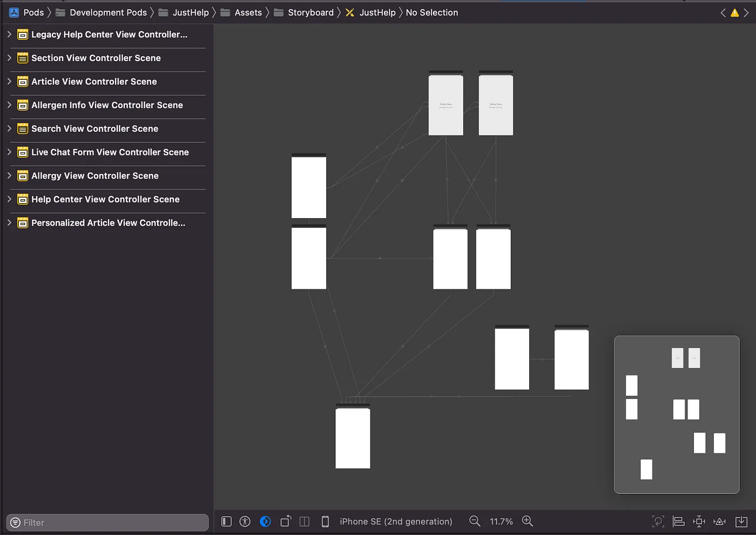Open Add New Constraints menu
The width and height of the screenshot is (756, 535).
699,521
